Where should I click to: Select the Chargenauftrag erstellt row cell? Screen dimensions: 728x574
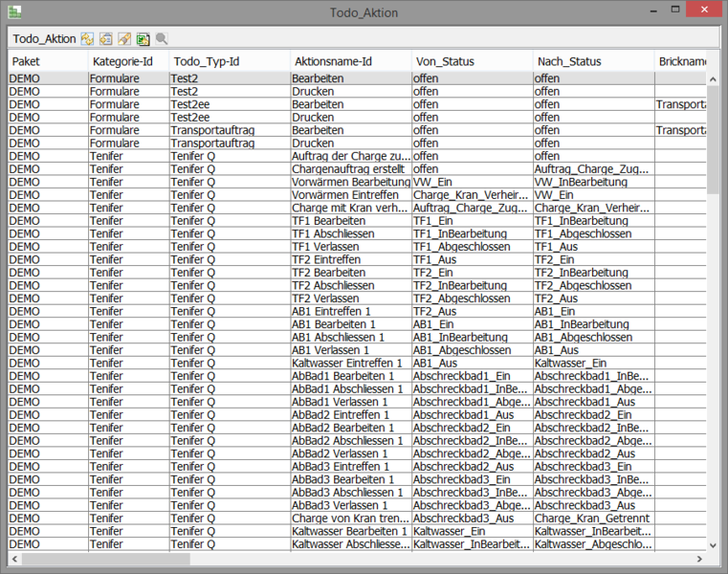click(x=350, y=169)
